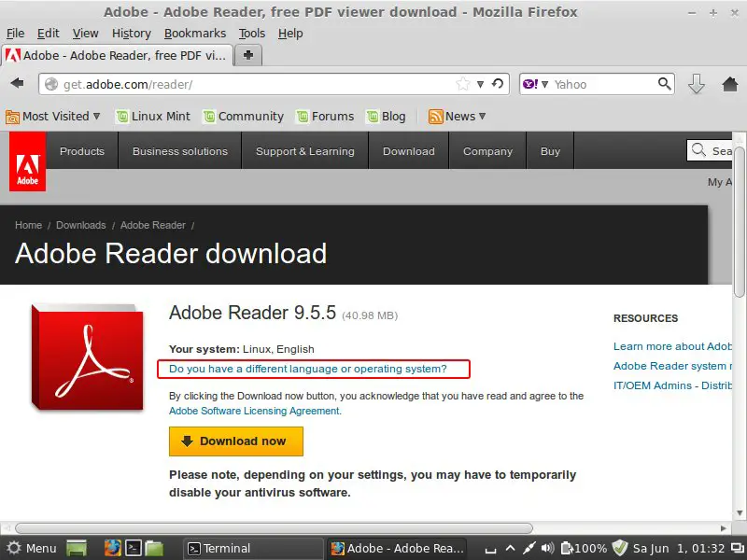Open the Linux Mint bookmark
747x560 pixels.
point(153,116)
